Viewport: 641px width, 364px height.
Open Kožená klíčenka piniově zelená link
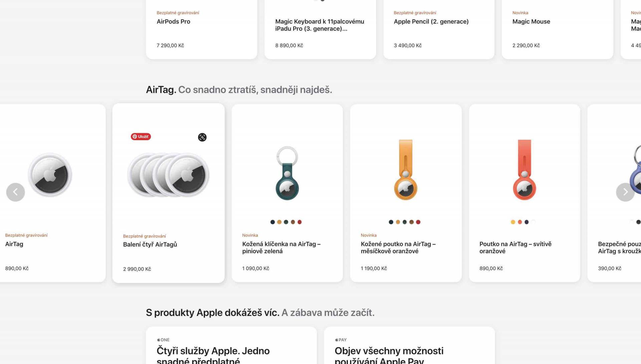281,248
